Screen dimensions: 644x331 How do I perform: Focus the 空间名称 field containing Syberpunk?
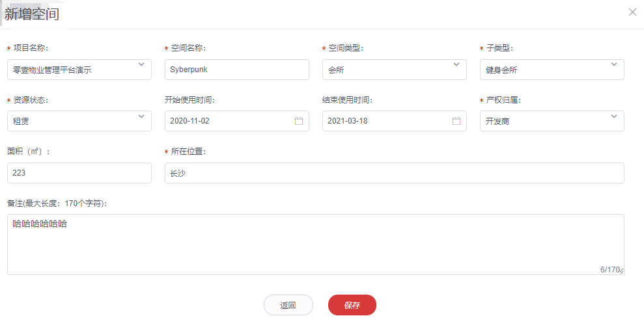pyautogui.click(x=236, y=70)
